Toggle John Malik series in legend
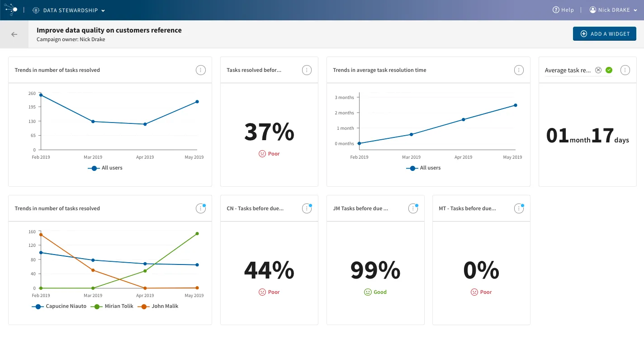This screenshot has width=644, height=340. (158, 306)
